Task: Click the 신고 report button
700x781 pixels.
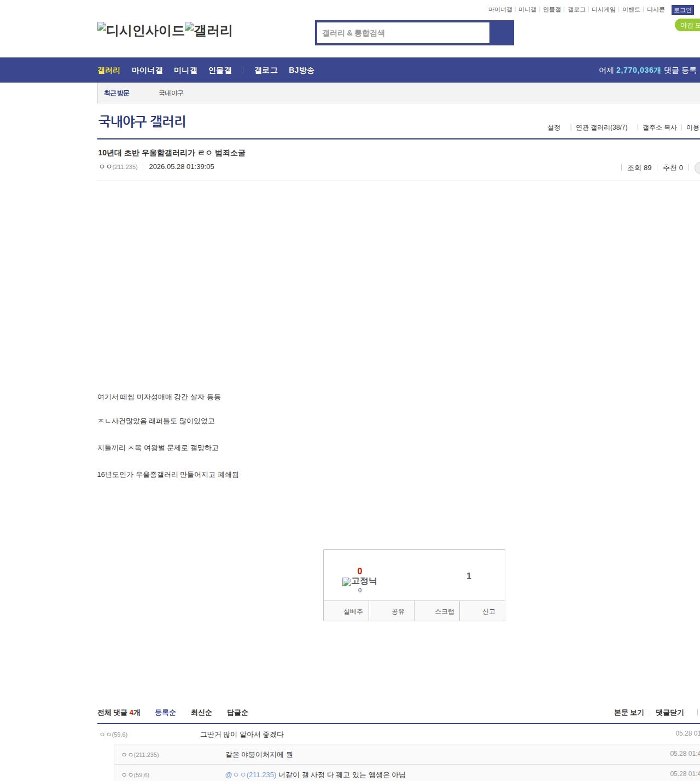Action: pos(482,611)
